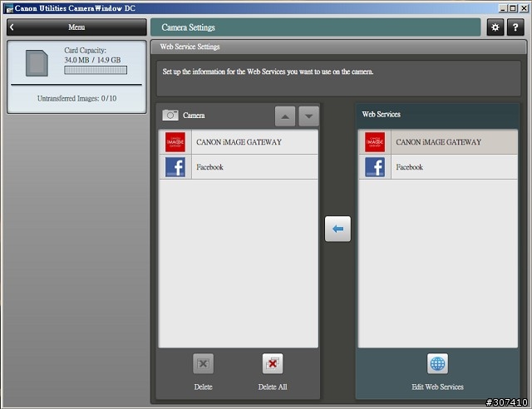This screenshot has height=409, width=532.
Task: Open the help question mark button
Action: [515, 27]
